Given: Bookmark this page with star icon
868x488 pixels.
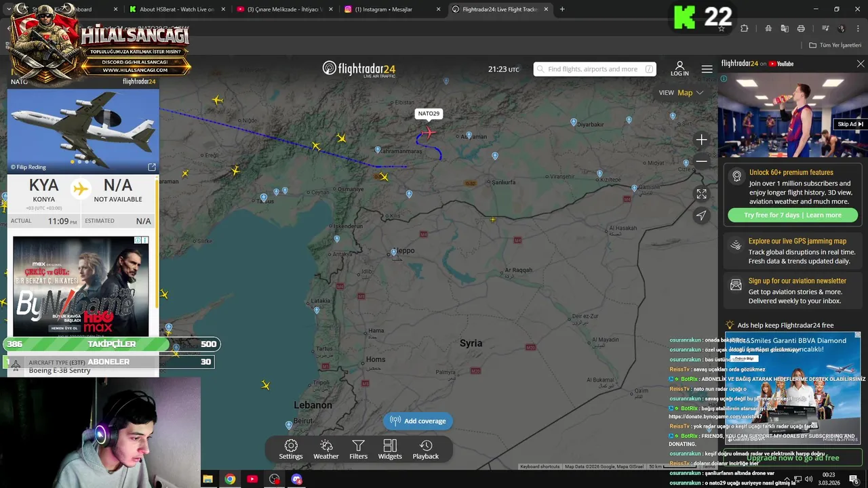Looking at the screenshot, I should coord(722,28).
